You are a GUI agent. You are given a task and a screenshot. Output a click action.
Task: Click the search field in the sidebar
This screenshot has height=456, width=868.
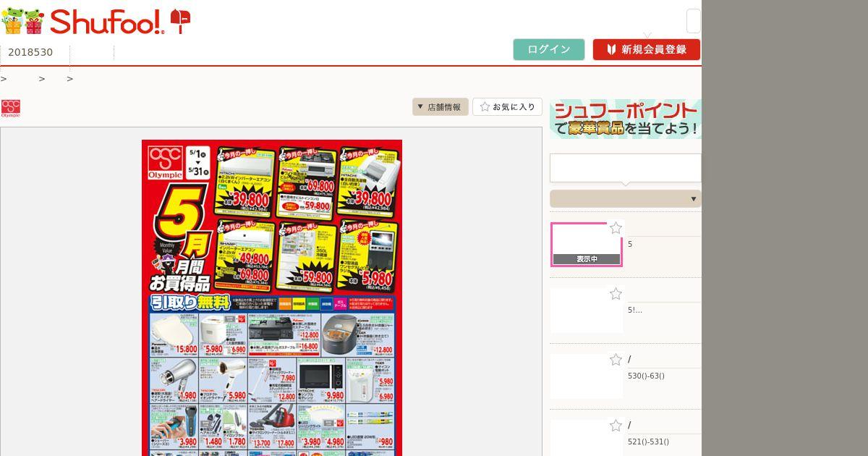[626, 168]
